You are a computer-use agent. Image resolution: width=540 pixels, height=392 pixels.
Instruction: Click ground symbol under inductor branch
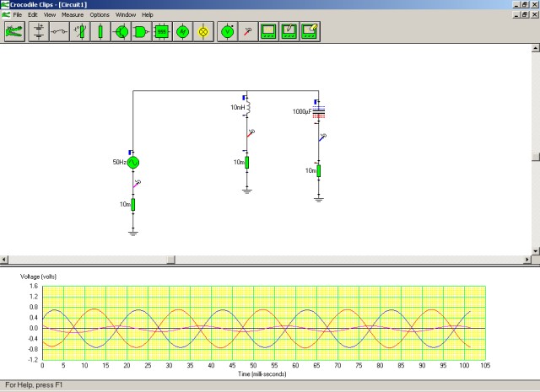tap(247, 191)
